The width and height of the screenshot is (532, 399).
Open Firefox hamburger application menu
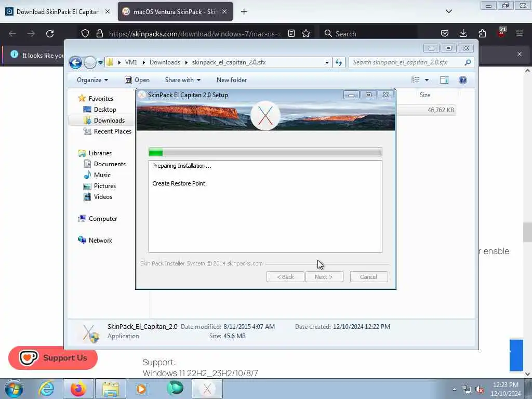coord(520,34)
